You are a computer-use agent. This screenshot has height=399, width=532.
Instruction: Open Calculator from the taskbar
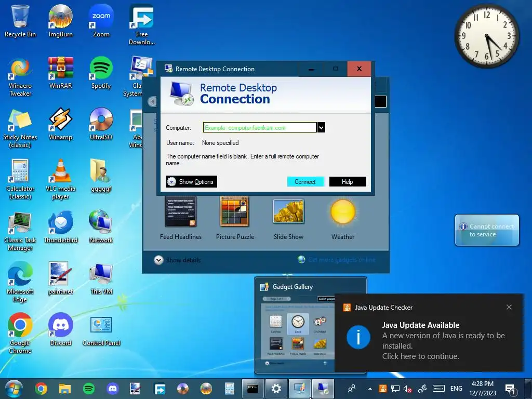[x=229, y=389]
